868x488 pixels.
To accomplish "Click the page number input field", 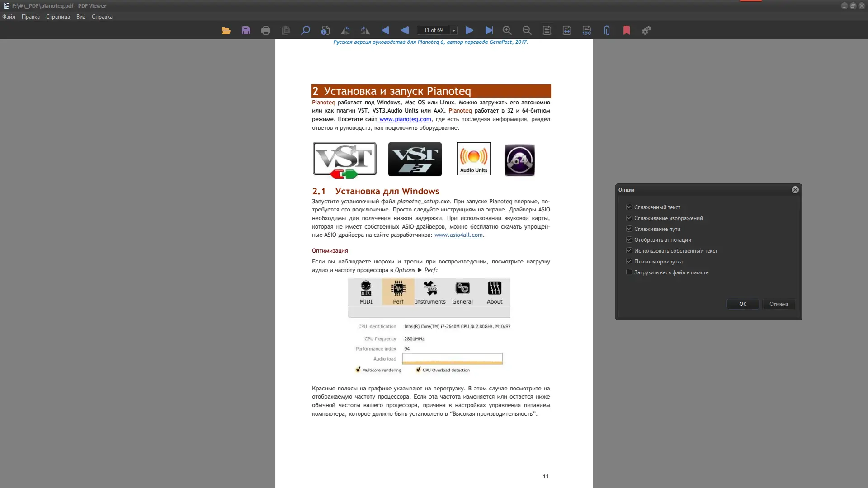I will coord(433,30).
